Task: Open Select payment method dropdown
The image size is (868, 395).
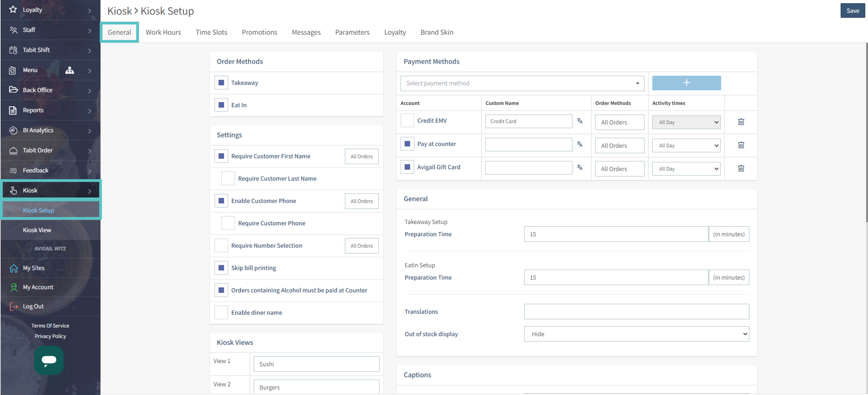Action: 522,83
